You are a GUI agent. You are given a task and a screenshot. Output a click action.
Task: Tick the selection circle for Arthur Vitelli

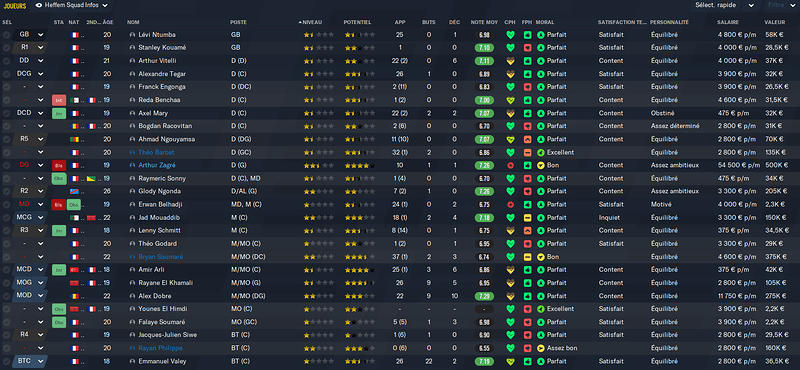[x=6, y=61]
